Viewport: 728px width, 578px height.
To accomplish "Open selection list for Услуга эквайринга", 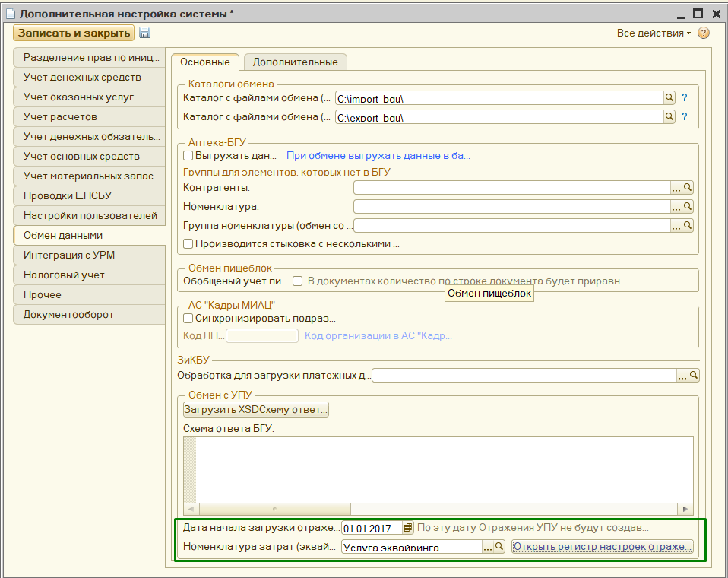I will pos(487,546).
